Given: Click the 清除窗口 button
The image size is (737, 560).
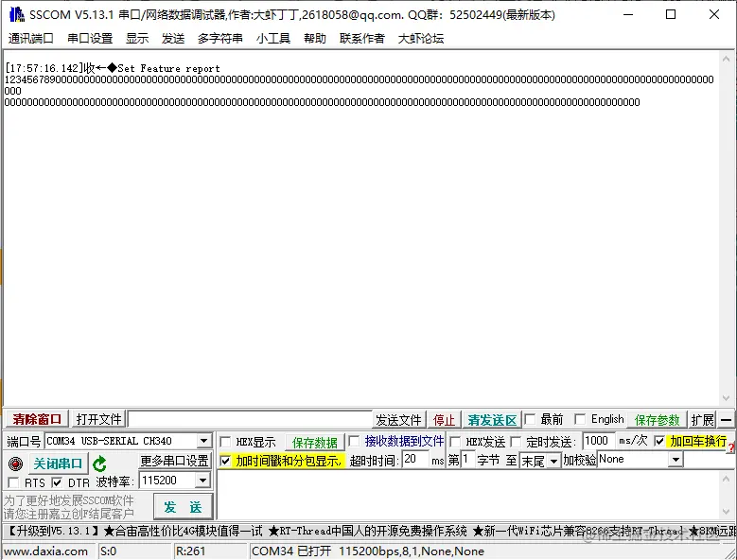Looking at the screenshot, I should click(37, 419).
